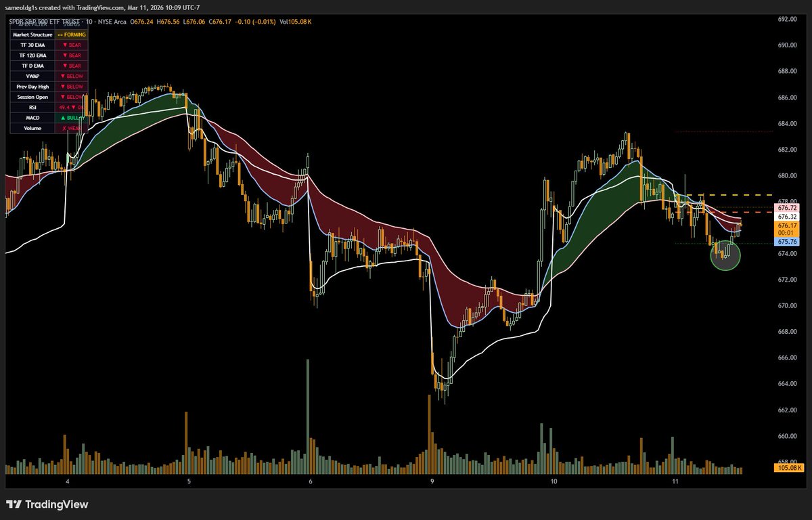Click the 105.08 K volume axis label
The width and height of the screenshot is (812, 520).
tap(788, 467)
